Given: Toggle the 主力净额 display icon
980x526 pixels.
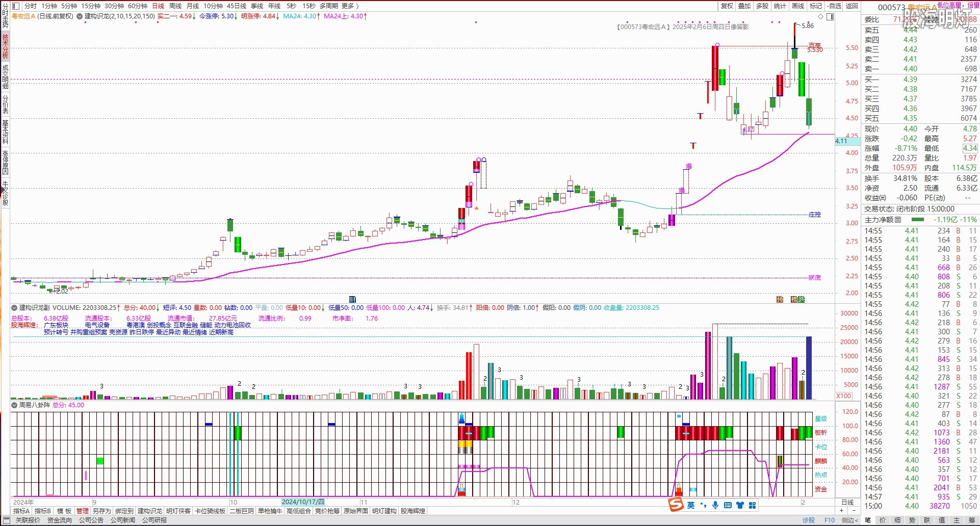Looking at the screenshot, I should click(898, 220).
